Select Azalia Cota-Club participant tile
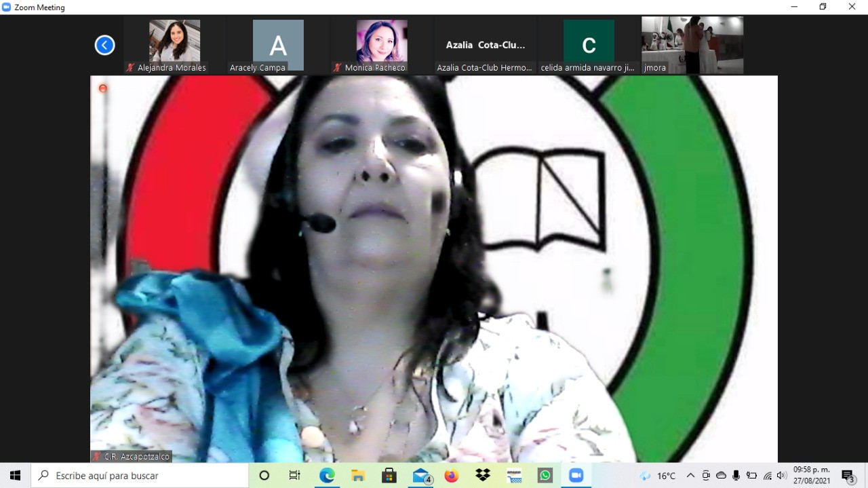This screenshot has height=488, width=868. 485,45
